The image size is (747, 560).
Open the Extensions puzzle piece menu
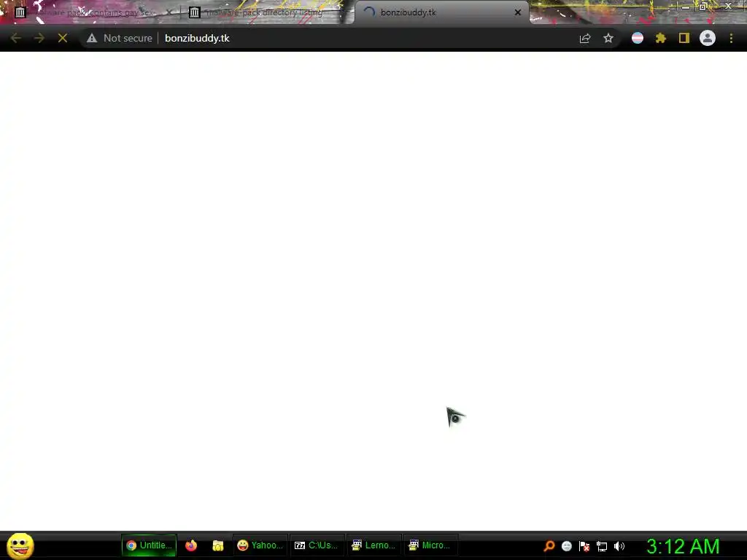(661, 38)
